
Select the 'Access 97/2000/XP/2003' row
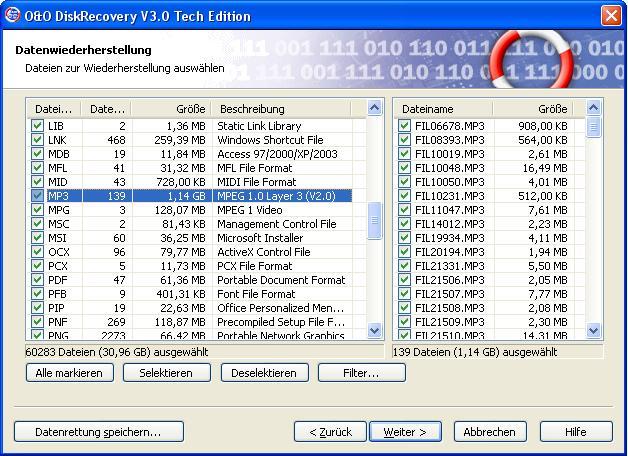tap(190, 154)
